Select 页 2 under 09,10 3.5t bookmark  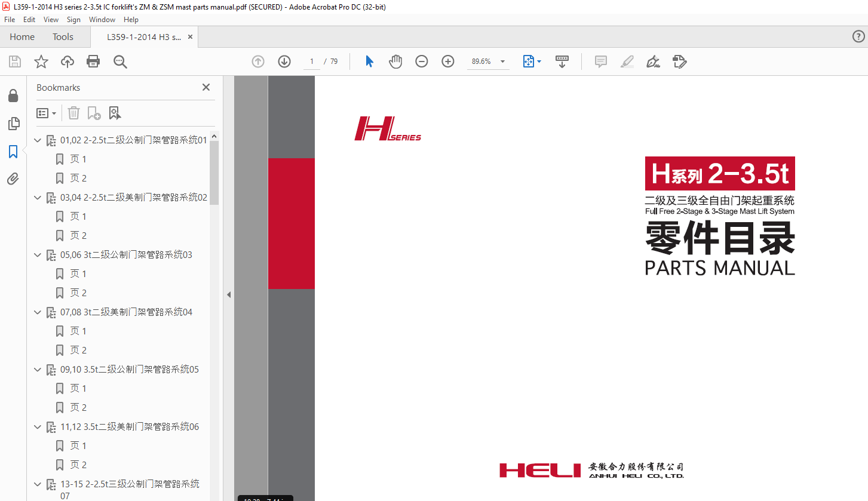point(78,408)
